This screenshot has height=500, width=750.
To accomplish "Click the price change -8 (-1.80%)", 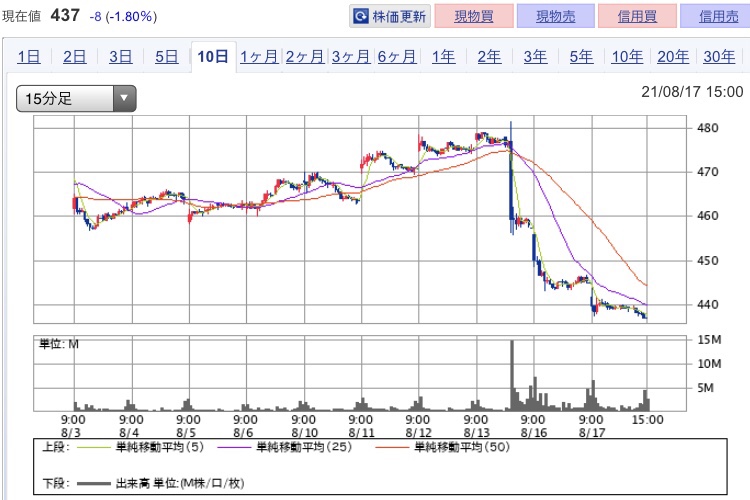I will click(x=123, y=17).
